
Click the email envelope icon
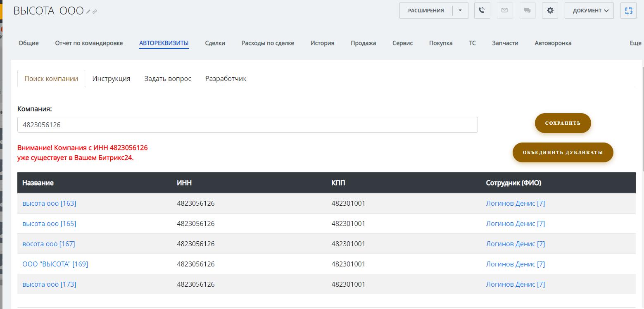pyautogui.click(x=504, y=11)
